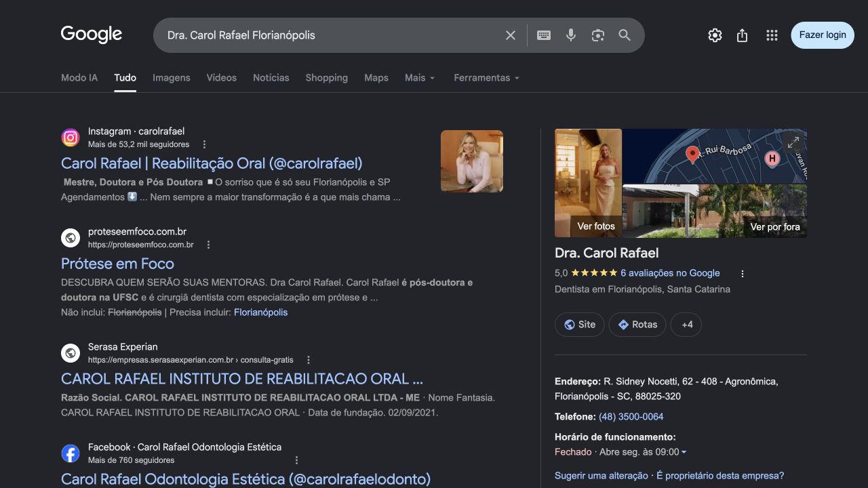Switch to Shopping tab
This screenshot has height=488, width=868.
[327, 78]
